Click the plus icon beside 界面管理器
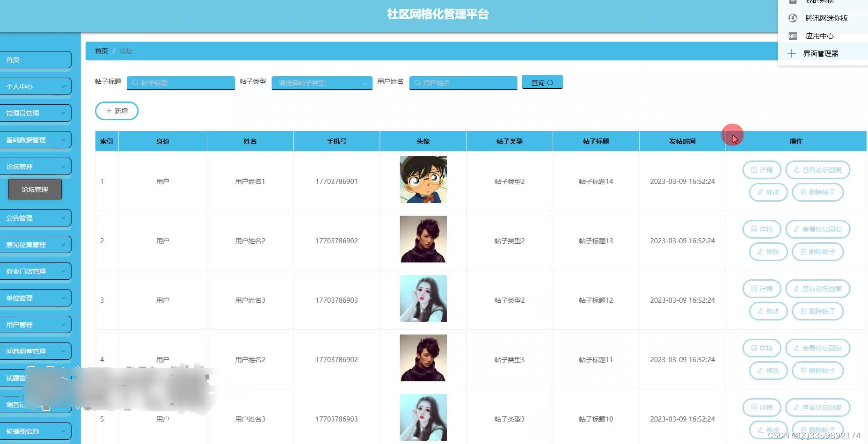The width and height of the screenshot is (868, 444). tap(791, 53)
